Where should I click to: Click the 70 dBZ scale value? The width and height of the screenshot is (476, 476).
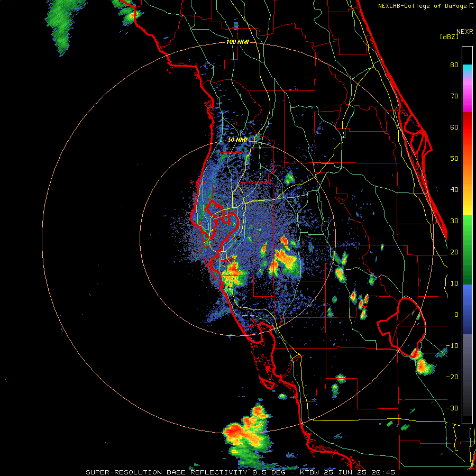coord(454,96)
